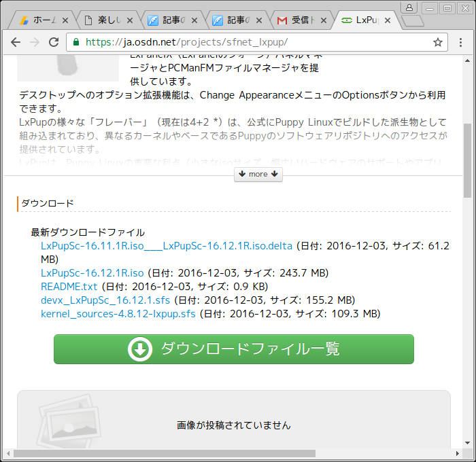Click the vertical scrollbar thumb

click(468, 160)
